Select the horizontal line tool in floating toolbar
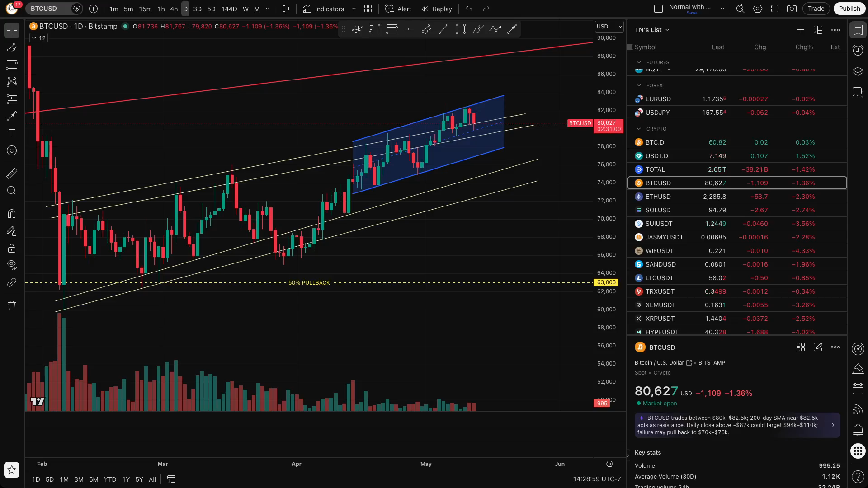The height and width of the screenshot is (488, 868). (x=409, y=29)
